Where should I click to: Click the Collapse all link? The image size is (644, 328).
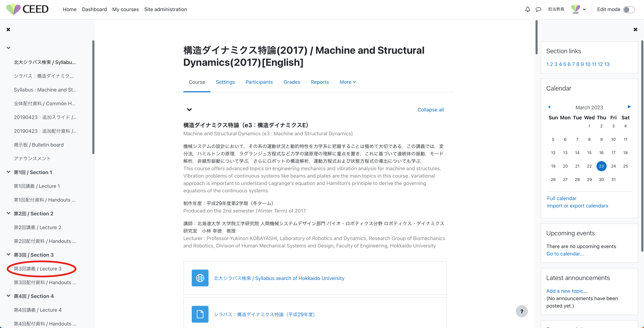[x=430, y=110]
